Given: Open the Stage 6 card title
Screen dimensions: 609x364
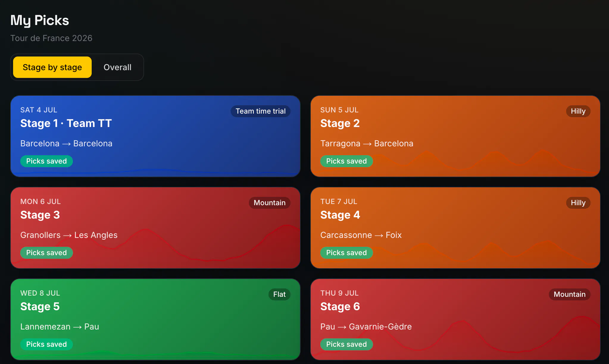Looking at the screenshot, I should [x=340, y=306].
